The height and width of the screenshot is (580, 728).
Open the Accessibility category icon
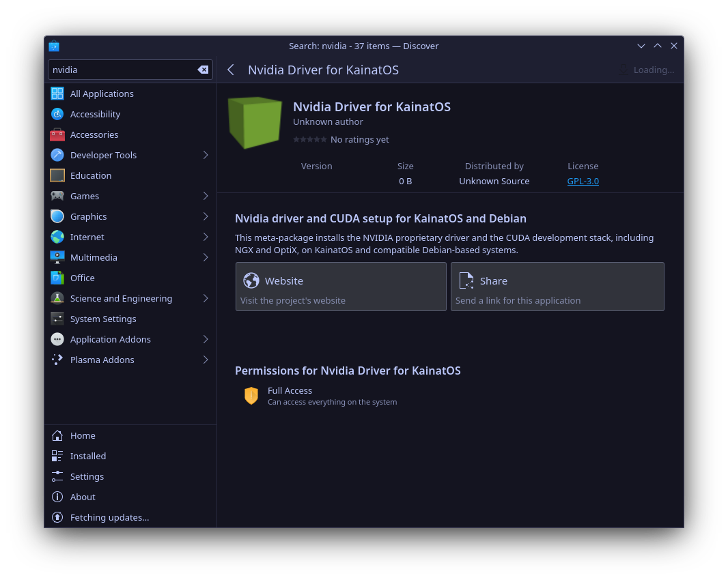pos(57,114)
